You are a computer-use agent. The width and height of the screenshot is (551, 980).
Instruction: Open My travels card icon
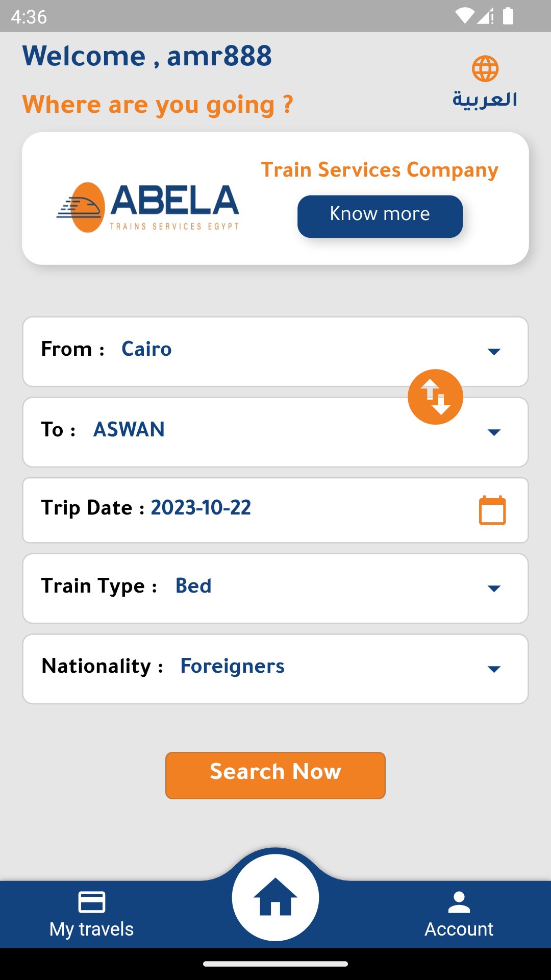(92, 902)
